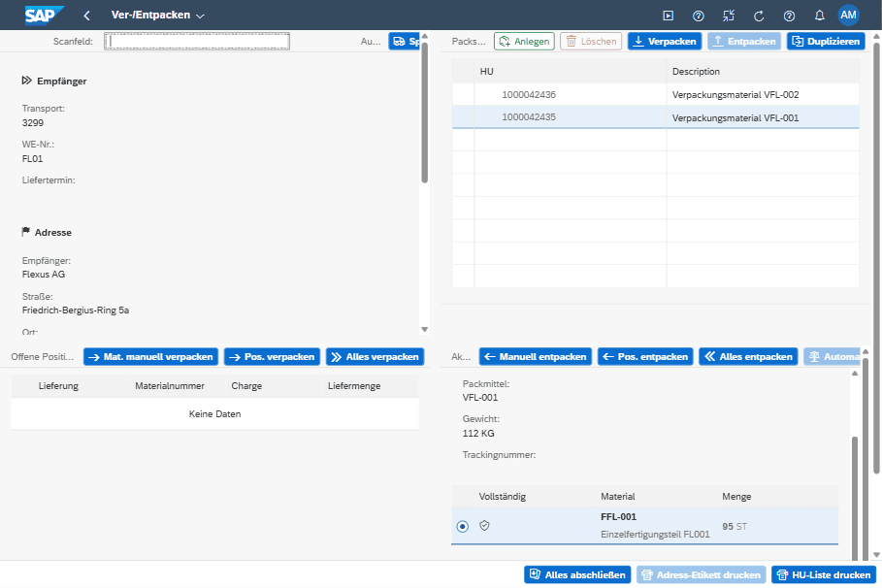
Task: Click the Löschen button
Action: pos(591,41)
